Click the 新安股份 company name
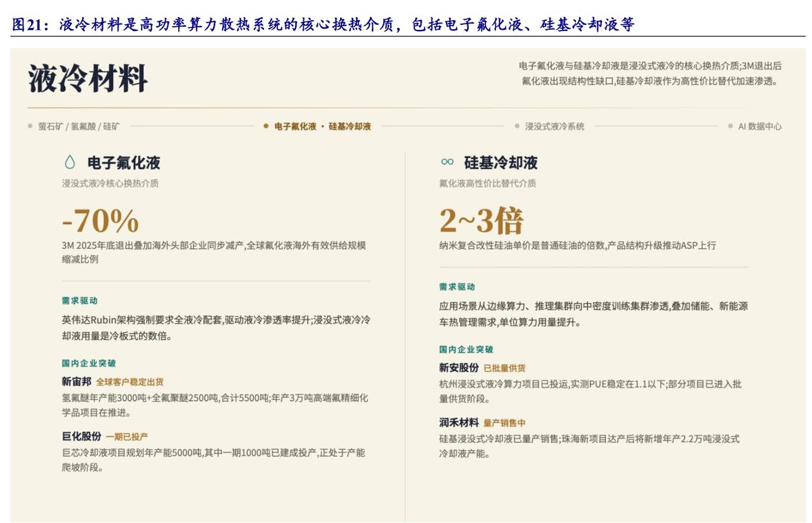The width and height of the screenshot is (812, 523). (459, 367)
